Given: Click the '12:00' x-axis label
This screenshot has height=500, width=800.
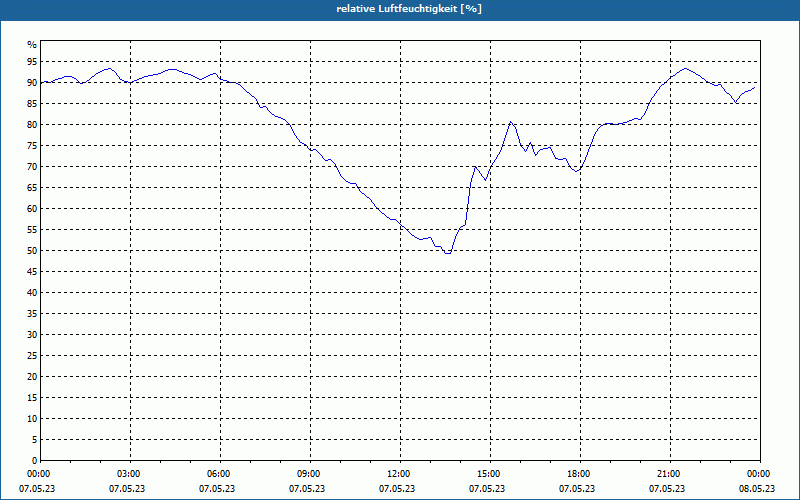Looking at the screenshot, I should (401, 474).
